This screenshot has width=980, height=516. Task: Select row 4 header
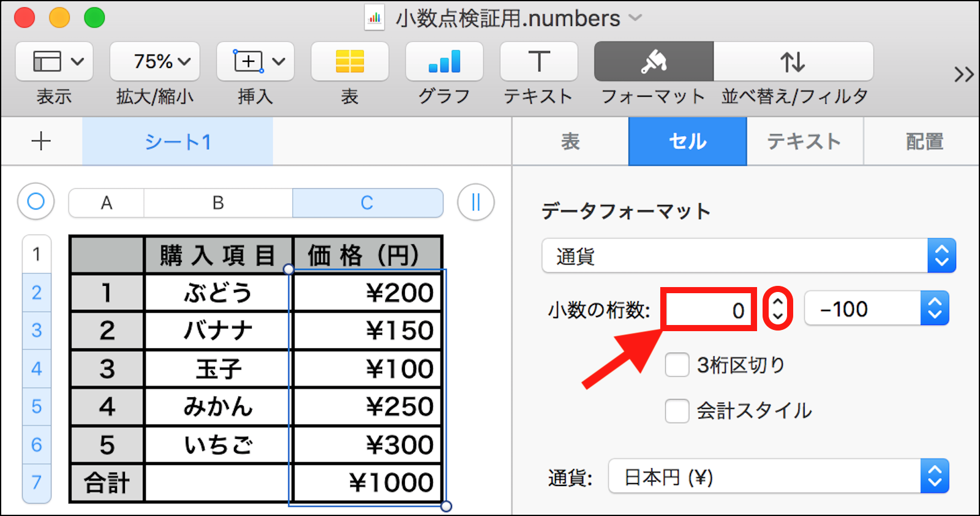click(37, 368)
